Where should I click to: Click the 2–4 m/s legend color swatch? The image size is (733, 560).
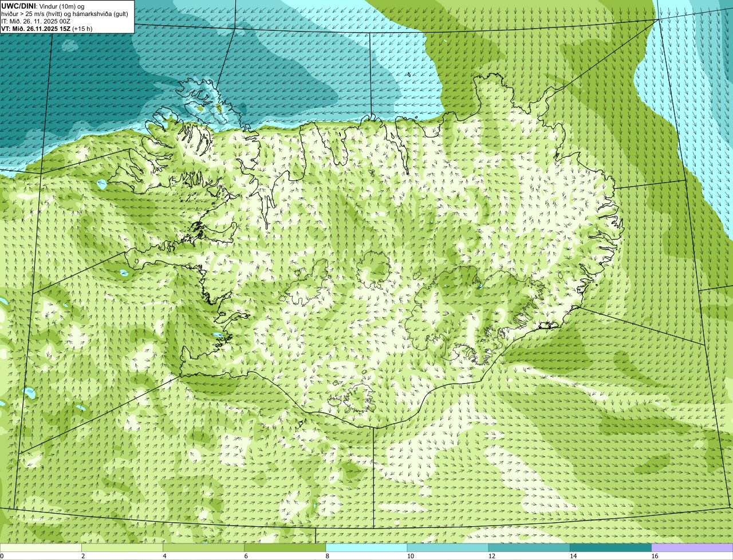tap(122, 548)
